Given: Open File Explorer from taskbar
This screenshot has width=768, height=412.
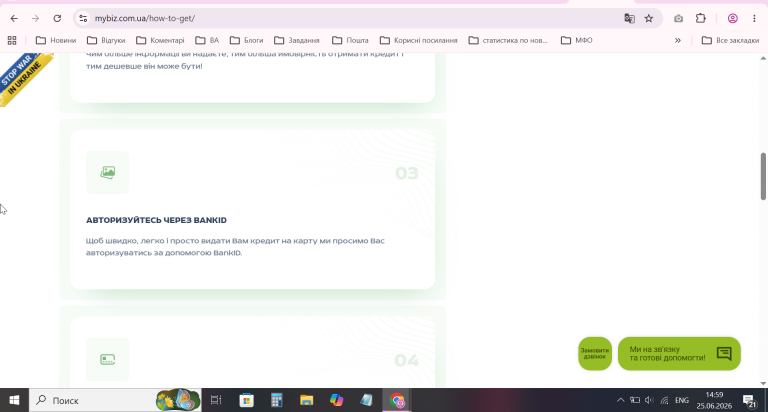Looking at the screenshot, I should (x=307, y=400).
